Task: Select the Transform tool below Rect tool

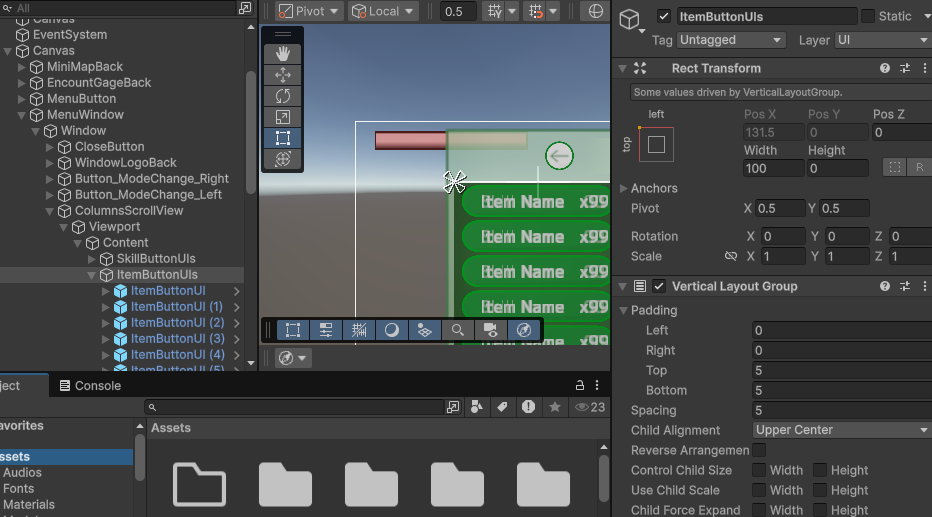Action: (x=283, y=159)
